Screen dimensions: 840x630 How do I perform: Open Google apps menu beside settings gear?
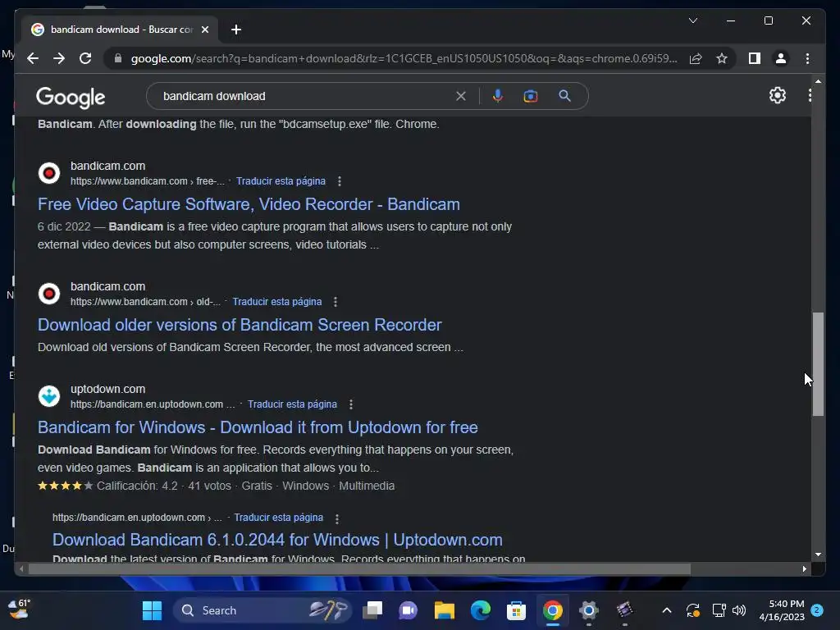click(810, 95)
